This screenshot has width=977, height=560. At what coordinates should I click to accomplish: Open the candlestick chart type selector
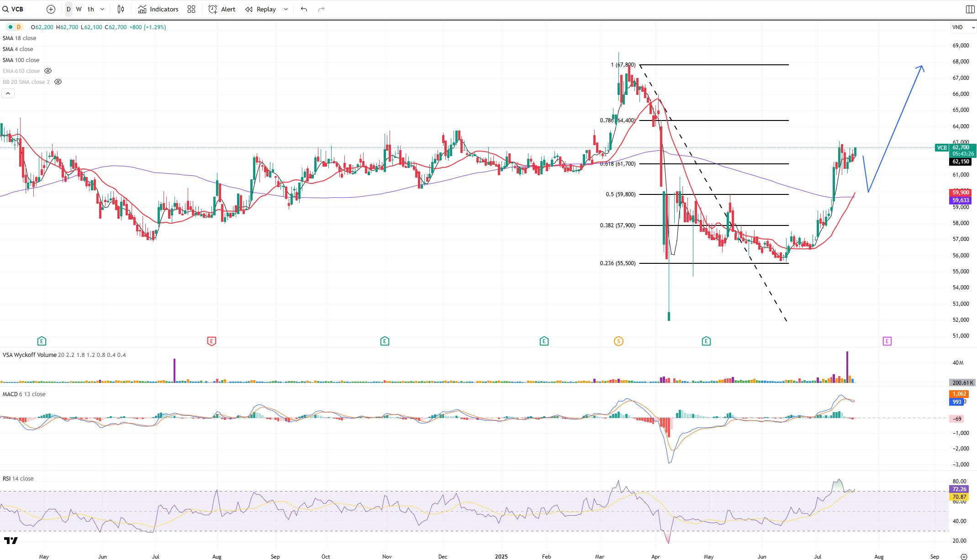(x=121, y=9)
